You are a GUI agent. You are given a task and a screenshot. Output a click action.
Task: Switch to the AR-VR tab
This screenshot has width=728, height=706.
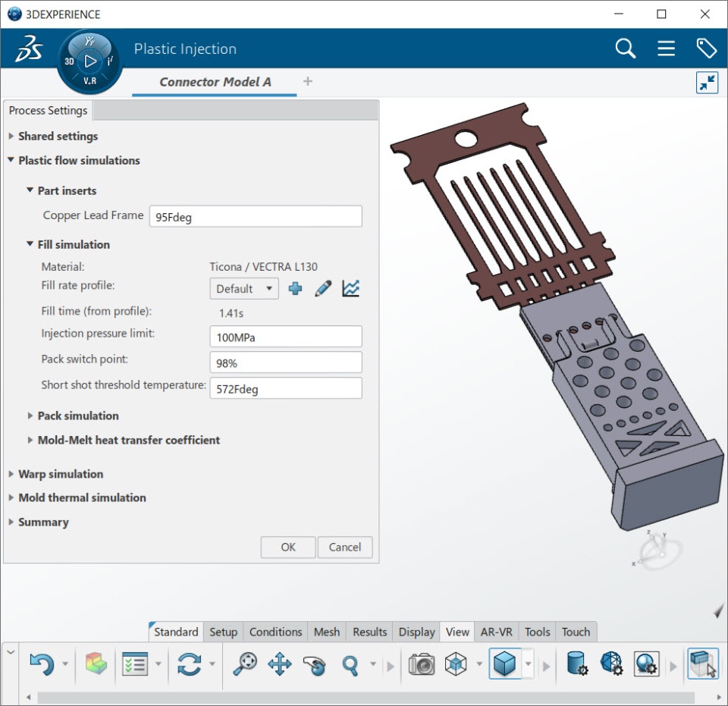point(496,632)
